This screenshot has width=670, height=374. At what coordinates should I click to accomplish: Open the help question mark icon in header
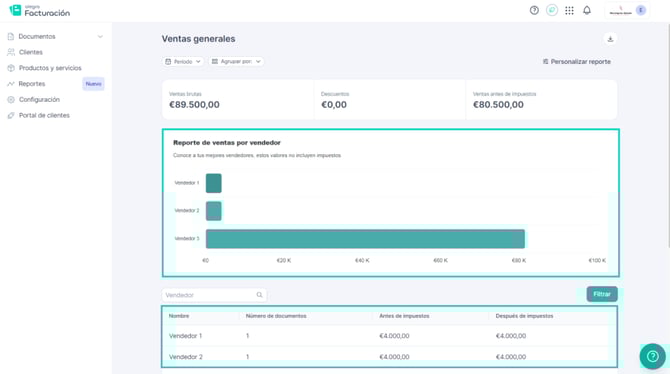pyautogui.click(x=534, y=10)
